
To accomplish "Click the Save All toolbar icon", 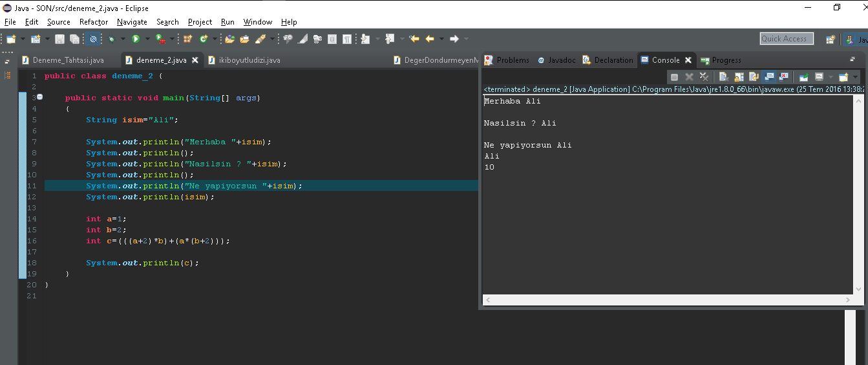I will click(x=74, y=39).
